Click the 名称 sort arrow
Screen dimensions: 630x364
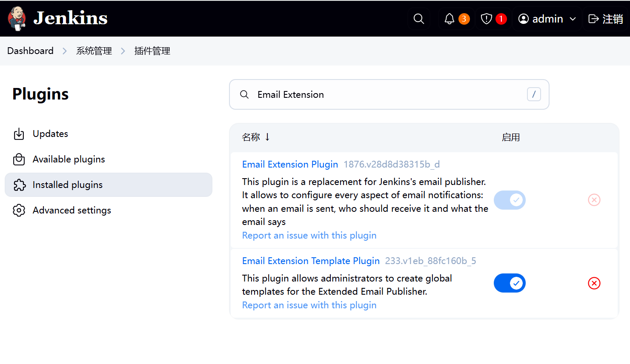pos(267,137)
